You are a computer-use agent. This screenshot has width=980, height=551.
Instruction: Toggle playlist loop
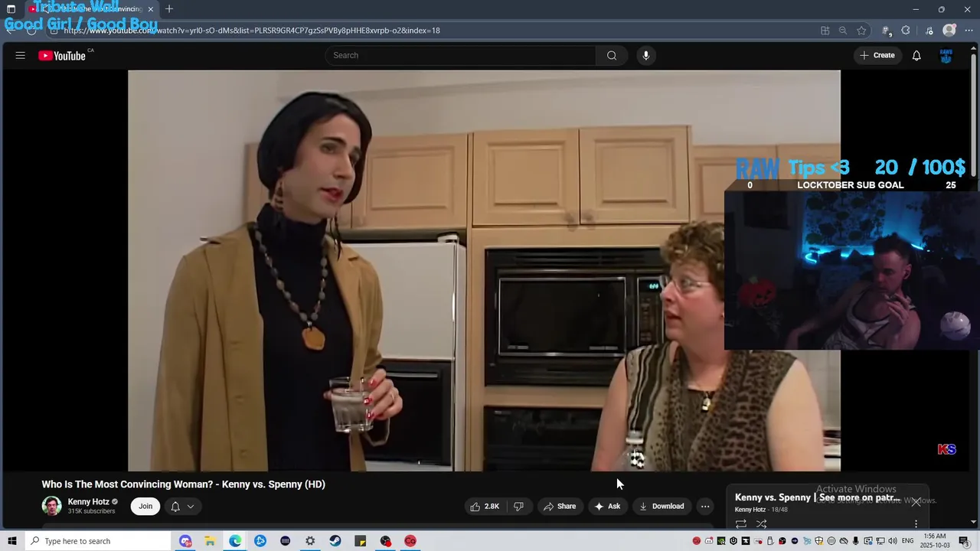pos(741,524)
